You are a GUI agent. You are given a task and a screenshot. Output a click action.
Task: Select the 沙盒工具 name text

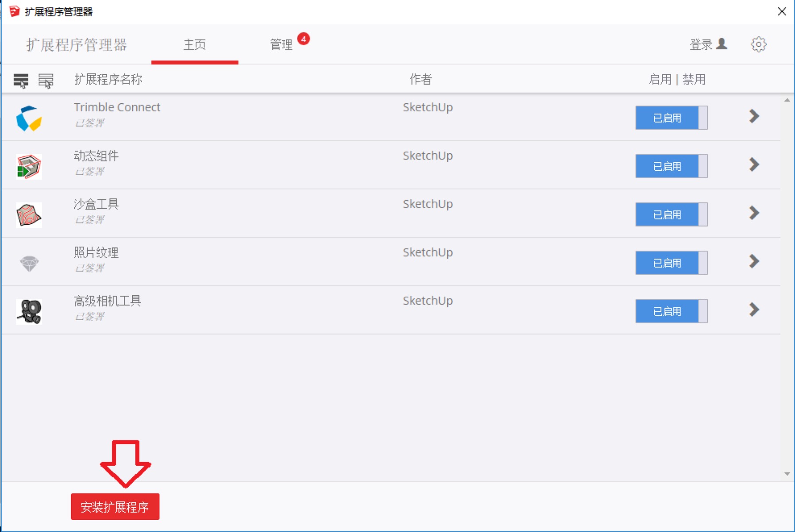[96, 204]
